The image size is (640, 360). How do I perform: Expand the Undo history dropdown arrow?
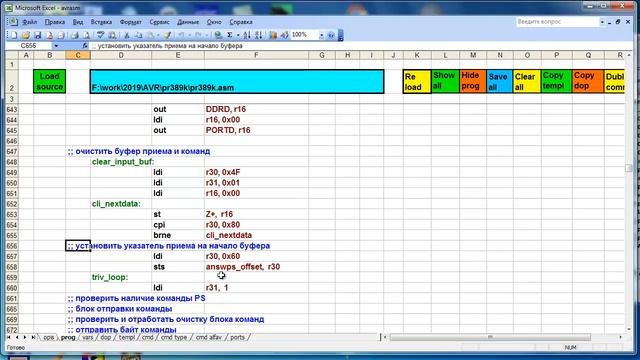(188, 36)
